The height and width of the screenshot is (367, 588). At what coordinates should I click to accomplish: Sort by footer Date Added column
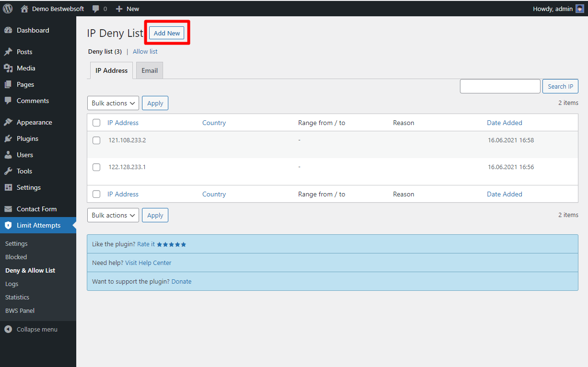tap(505, 194)
